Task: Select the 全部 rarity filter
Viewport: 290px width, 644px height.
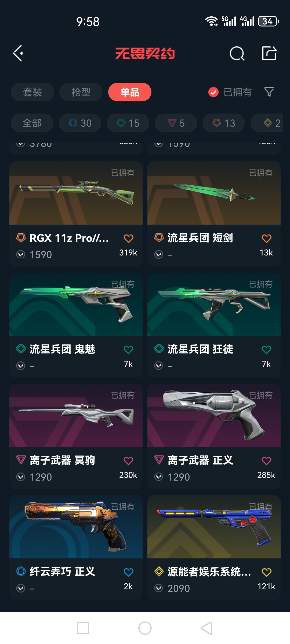Action: click(x=32, y=123)
